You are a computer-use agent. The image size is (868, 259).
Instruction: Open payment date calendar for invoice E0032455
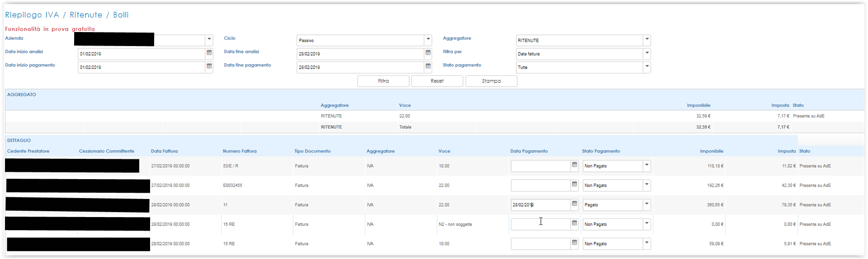pos(574,185)
